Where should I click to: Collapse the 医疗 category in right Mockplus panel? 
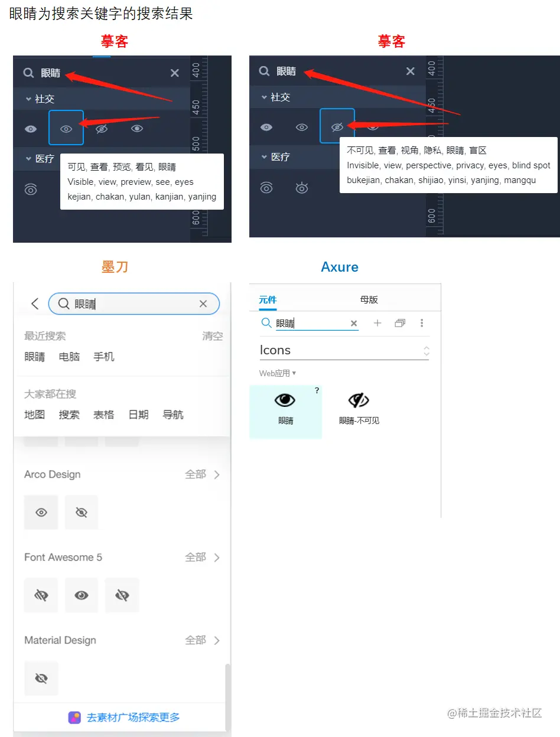click(x=264, y=157)
